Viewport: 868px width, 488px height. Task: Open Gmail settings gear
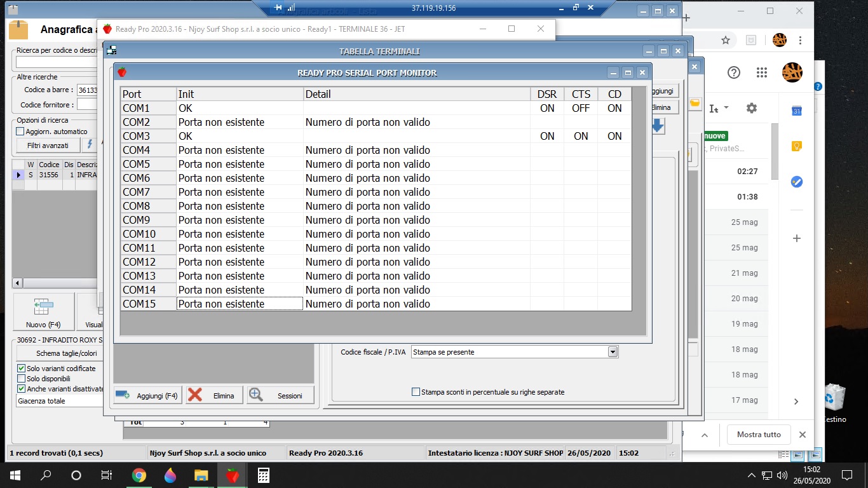pos(752,108)
